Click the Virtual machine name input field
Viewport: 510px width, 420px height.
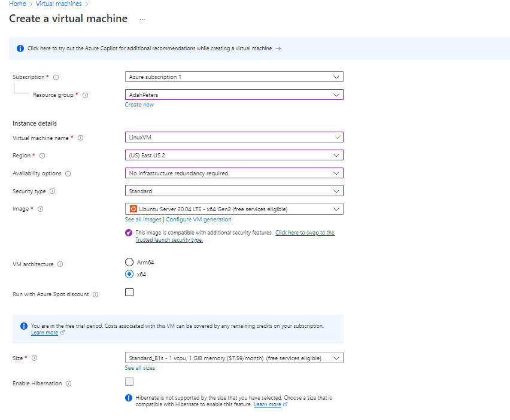(x=227, y=137)
